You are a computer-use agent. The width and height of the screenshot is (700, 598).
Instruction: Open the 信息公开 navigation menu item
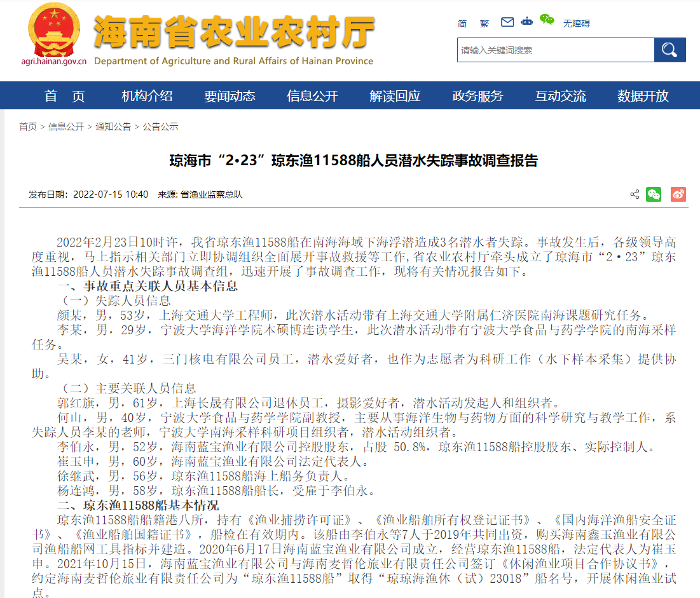coord(312,95)
